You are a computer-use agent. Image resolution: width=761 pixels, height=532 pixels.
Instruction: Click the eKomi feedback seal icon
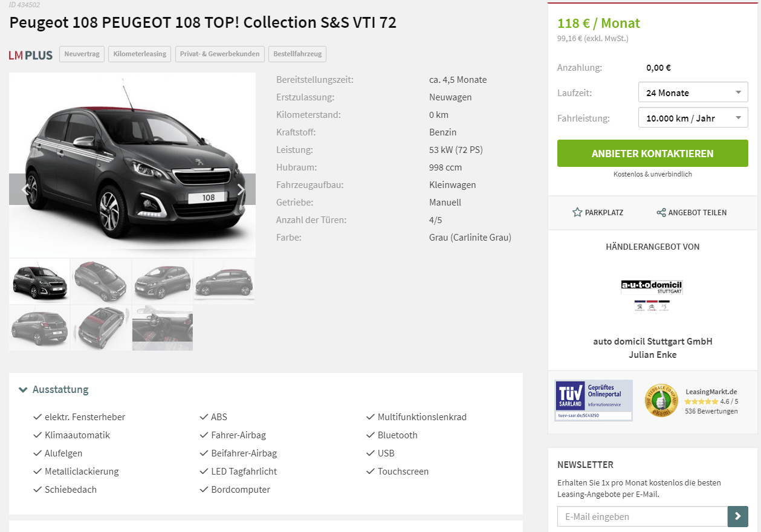661,400
